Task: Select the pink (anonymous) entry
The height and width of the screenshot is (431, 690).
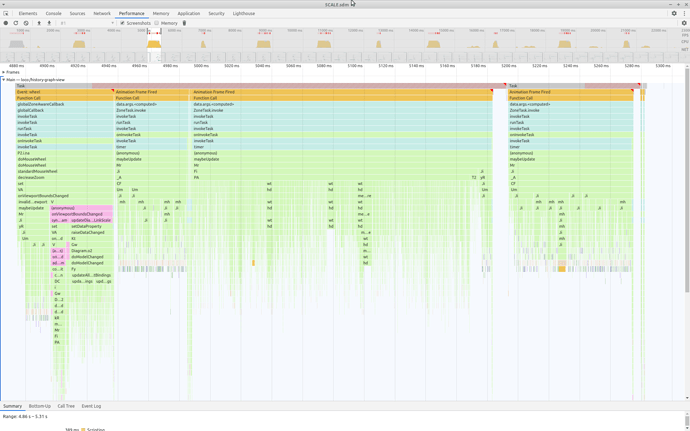Action: click(81, 208)
